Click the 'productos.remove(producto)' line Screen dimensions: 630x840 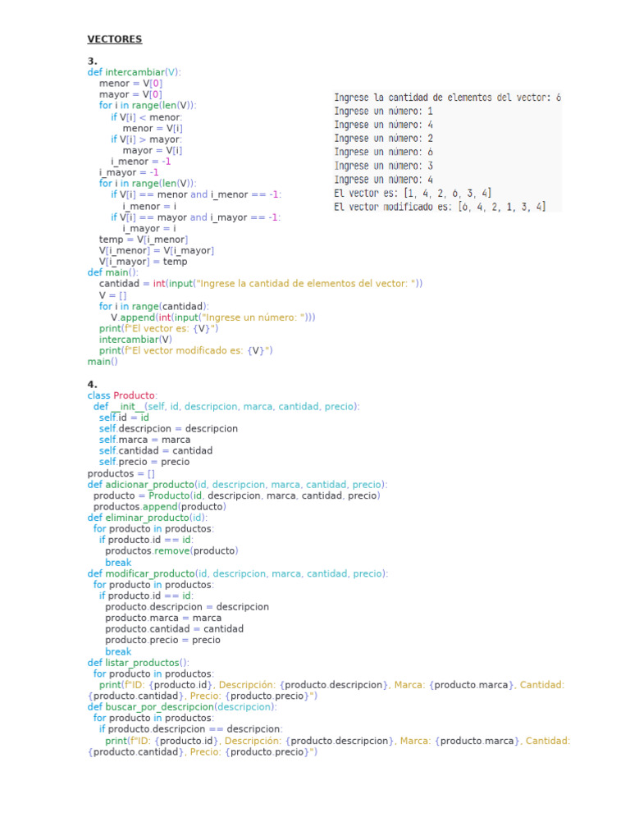(x=171, y=550)
